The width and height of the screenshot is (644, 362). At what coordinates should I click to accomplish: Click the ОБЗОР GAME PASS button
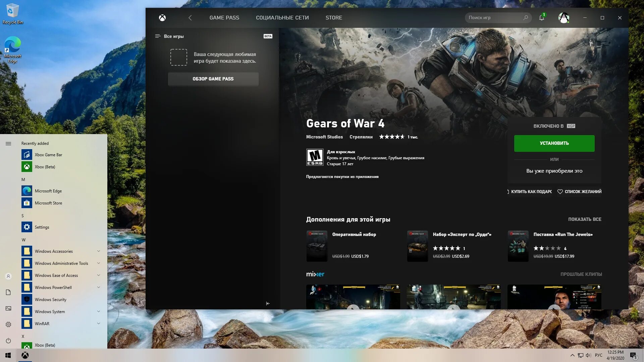tap(213, 79)
